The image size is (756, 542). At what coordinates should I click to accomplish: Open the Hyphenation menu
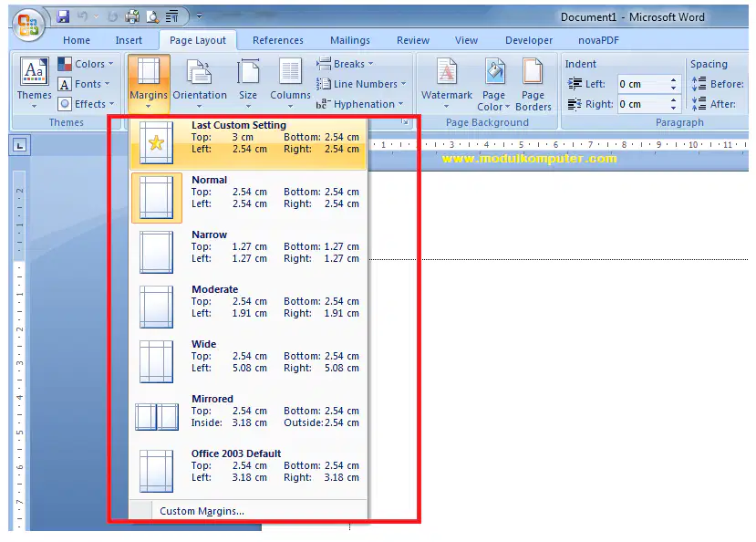point(359,104)
